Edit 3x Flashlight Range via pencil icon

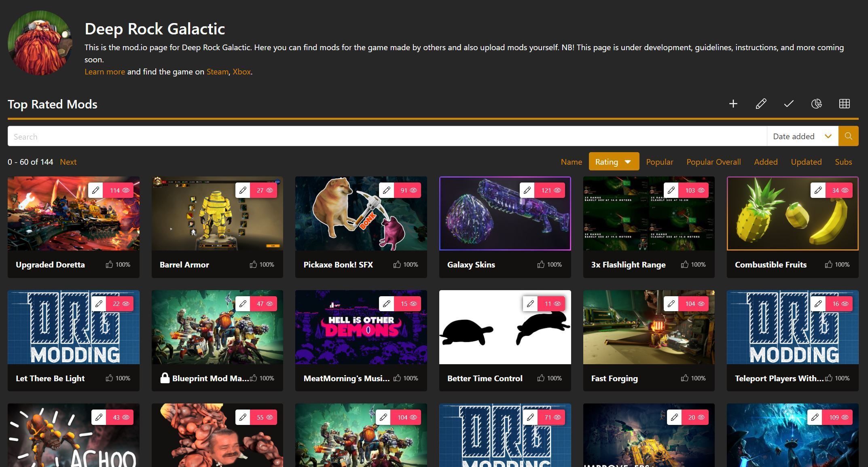671,190
